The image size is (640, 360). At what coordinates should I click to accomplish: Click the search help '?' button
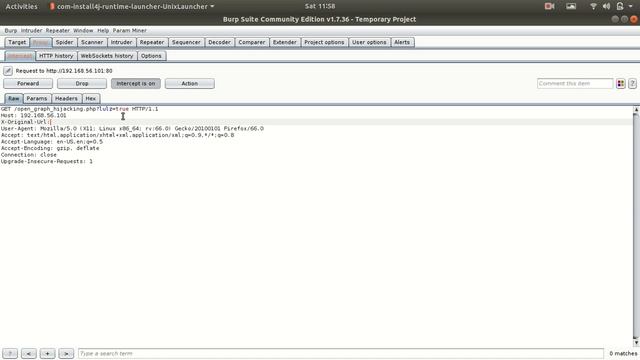(10, 353)
